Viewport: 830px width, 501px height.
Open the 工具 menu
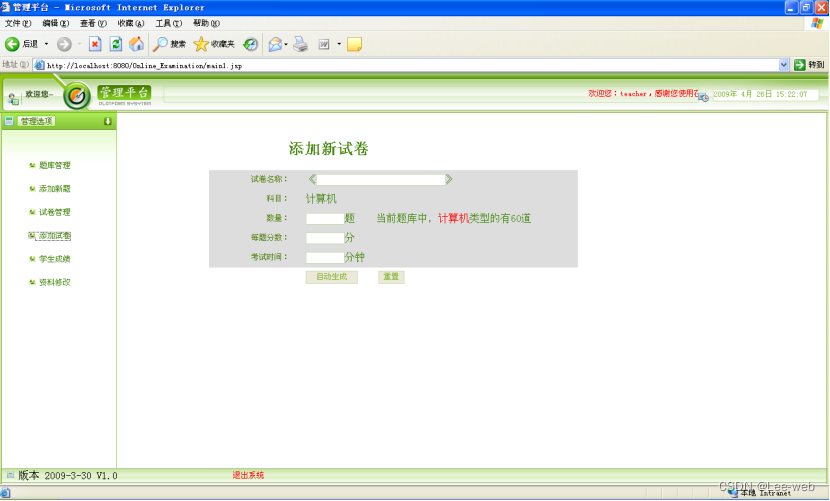click(168, 23)
